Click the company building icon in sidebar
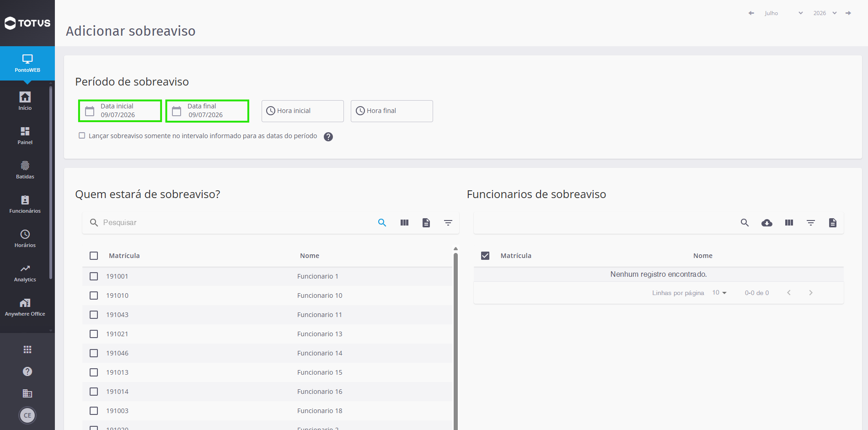This screenshot has height=430, width=868. coord(27,393)
